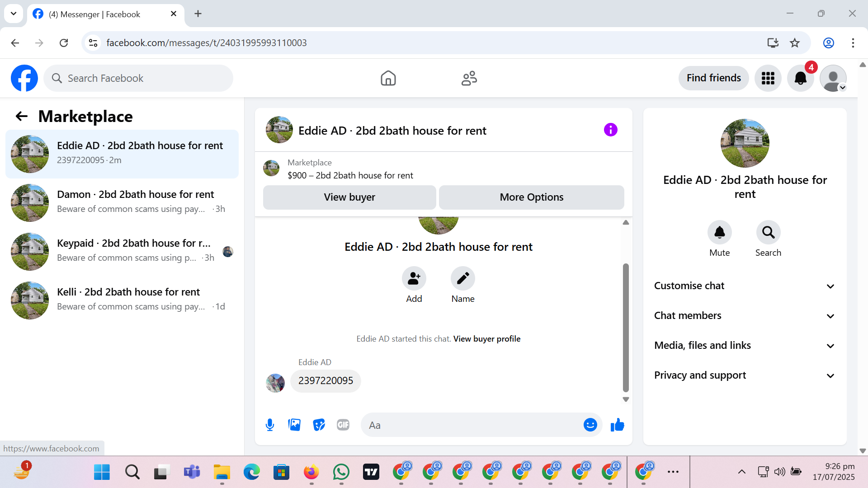Open the Kelli conversation

[x=122, y=300]
